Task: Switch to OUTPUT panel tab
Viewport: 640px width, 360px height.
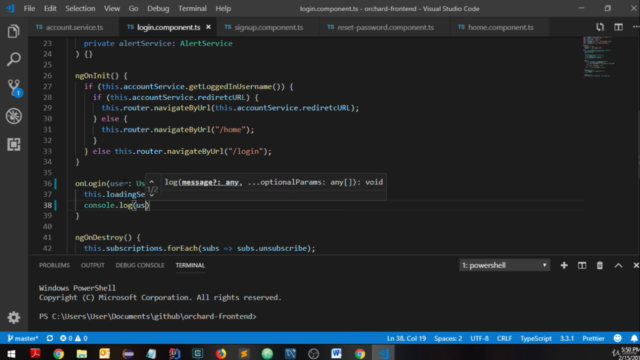Action: [93, 265]
